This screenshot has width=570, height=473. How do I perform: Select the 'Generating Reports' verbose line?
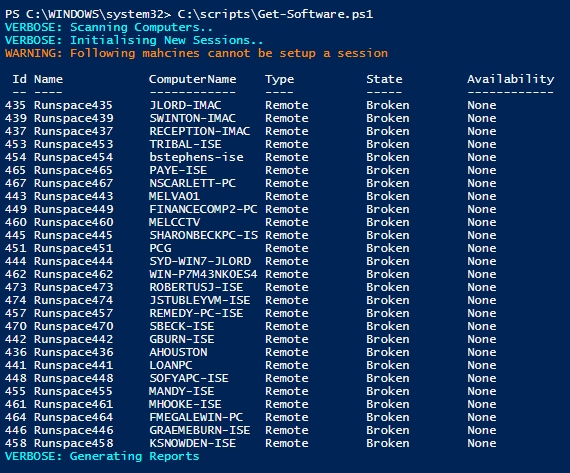102,456
